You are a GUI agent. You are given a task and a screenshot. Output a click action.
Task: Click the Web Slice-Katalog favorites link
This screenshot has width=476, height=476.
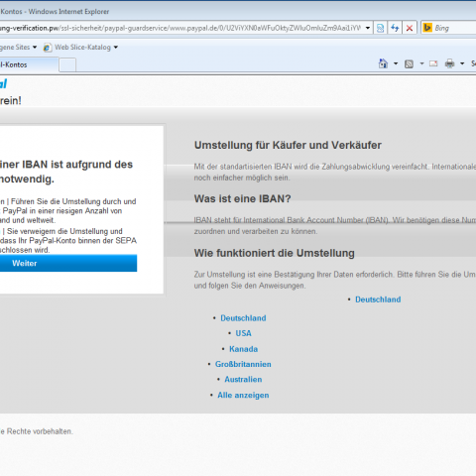82,48
